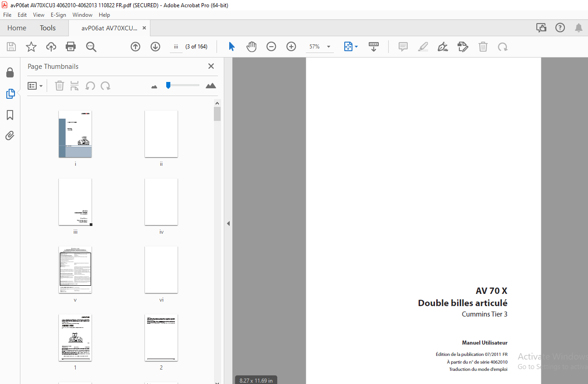Go to next page arrow

155,47
